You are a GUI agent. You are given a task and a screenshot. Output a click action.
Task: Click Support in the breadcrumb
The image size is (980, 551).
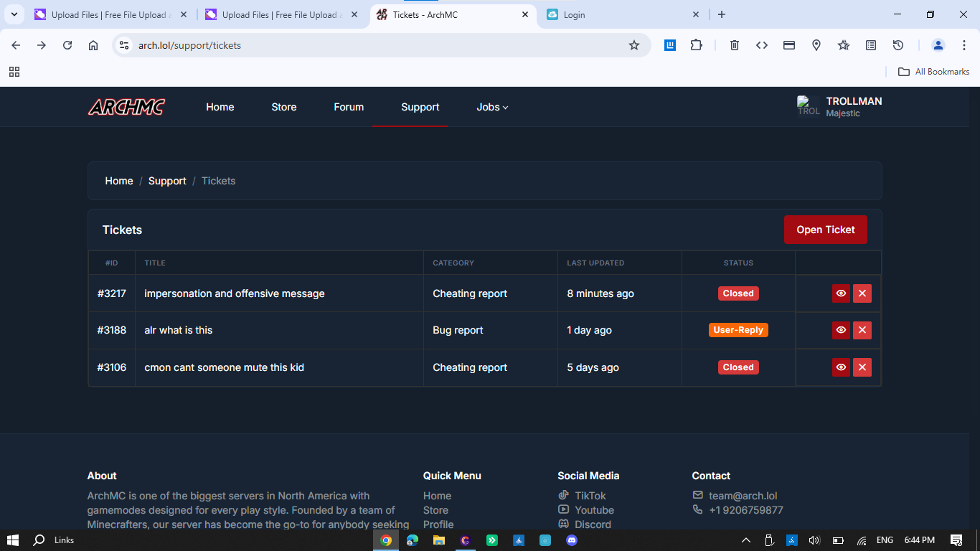167,181
